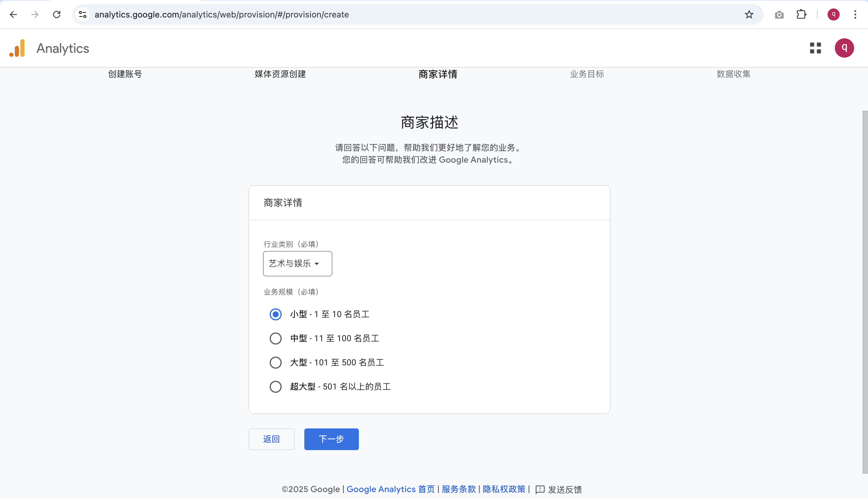Select 中型 - 11 至 100 名员工 radio
This screenshot has width=868, height=499.
point(275,338)
